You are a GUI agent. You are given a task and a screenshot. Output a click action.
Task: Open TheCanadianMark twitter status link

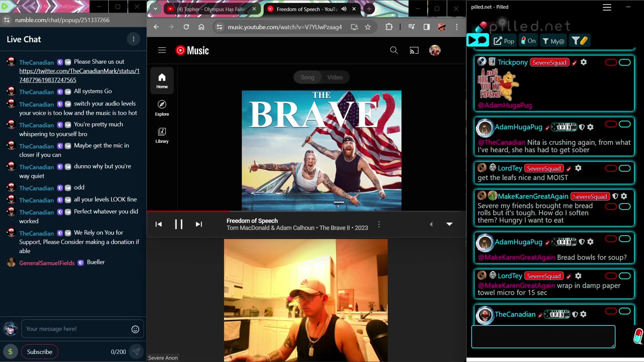click(x=79, y=75)
